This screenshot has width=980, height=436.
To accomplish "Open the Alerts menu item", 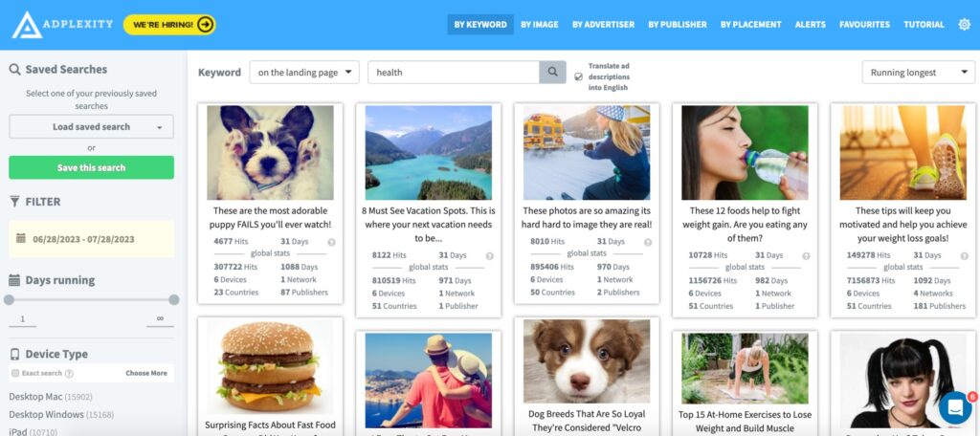I will pos(810,24).
